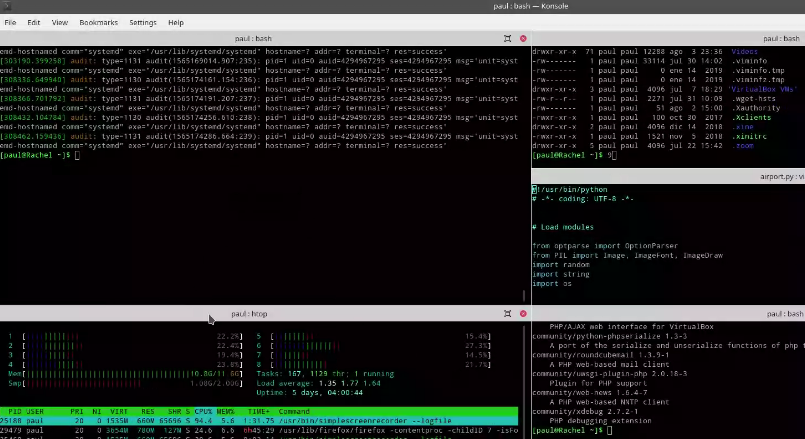Click the 'Load average' line in htop

pyautogui.click(x=318, y=383)
